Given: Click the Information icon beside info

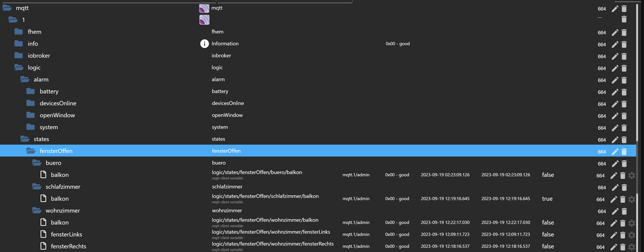Looking at the screenshot, I should point(204,44).
